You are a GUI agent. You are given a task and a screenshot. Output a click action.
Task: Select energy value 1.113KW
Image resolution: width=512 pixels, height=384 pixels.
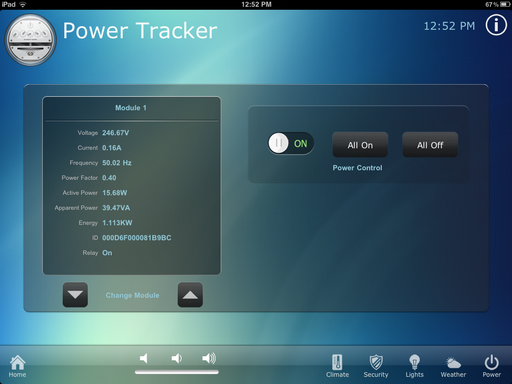tap(117, 223)
